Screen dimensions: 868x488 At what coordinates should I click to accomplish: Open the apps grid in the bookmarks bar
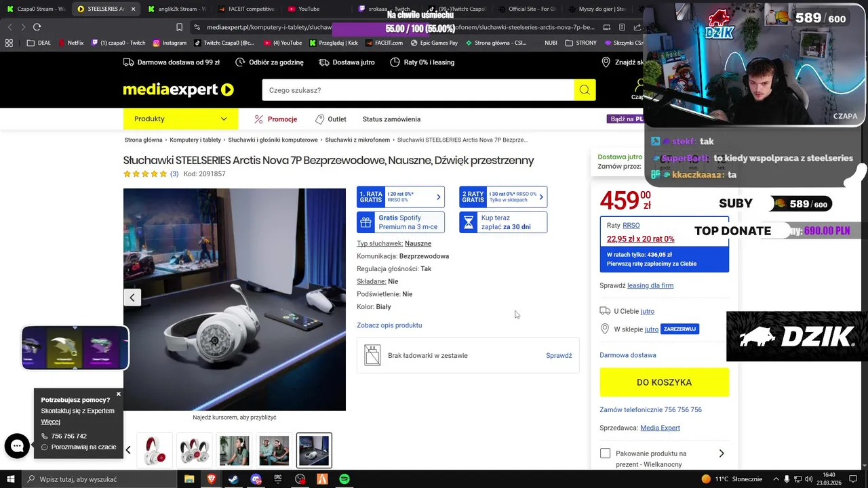pos(9,43)
